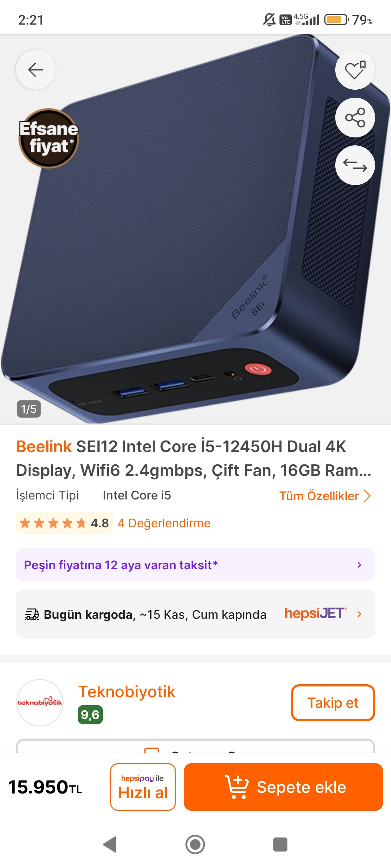Tap the delivery truck icon
Image resolution: width=391 pixels, height=868 pixels.
(x=32, y=614)
